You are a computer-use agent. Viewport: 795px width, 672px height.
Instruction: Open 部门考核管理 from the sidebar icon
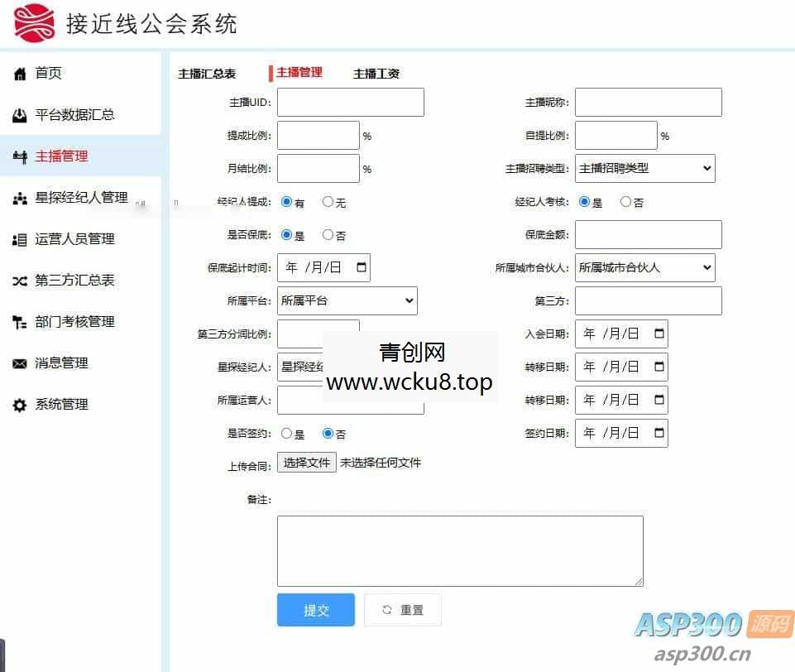coord(20,321)
